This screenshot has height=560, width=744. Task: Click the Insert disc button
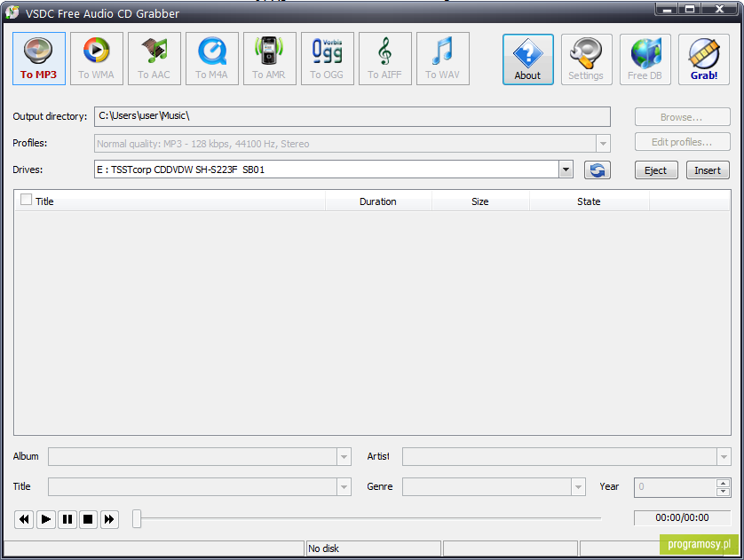(708, 170)
